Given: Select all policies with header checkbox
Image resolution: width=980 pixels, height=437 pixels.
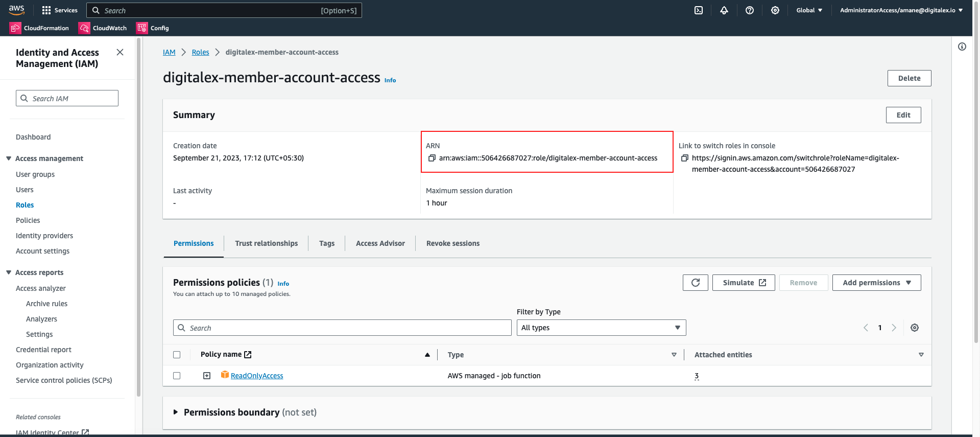Looking at the screenshot, I should pyautogui.click(x=177, y=355).
